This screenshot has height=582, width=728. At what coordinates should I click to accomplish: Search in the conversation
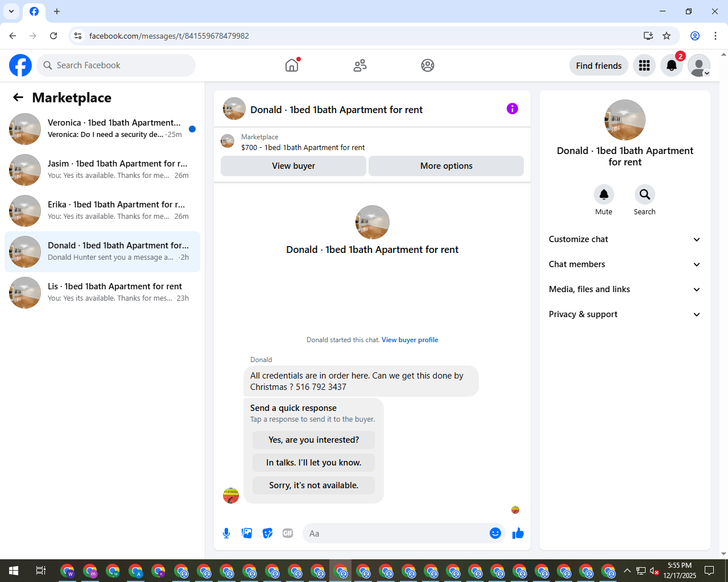pos(645,194)
